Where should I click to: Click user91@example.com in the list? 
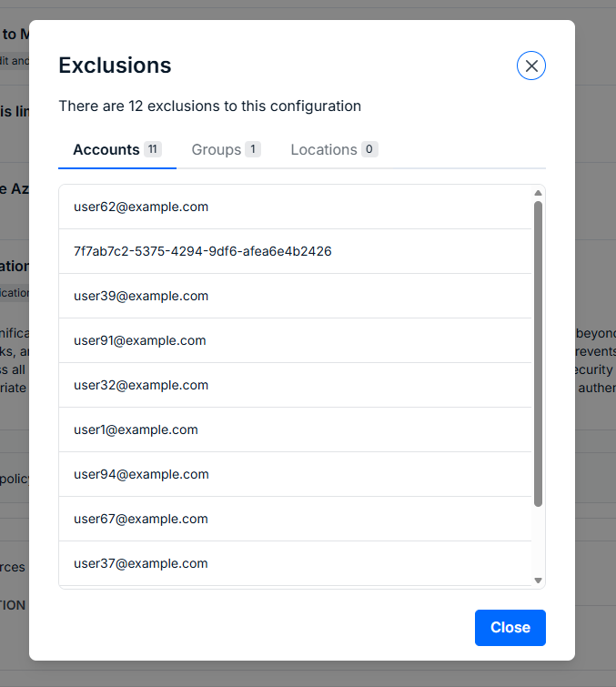point(296,341)
